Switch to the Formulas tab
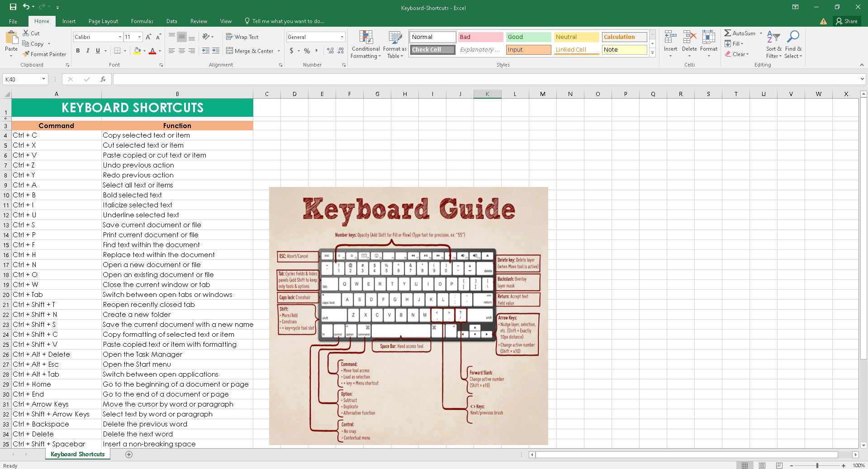Screen dimensions: 868x469 pyautogui.click(x=142, y=21)
